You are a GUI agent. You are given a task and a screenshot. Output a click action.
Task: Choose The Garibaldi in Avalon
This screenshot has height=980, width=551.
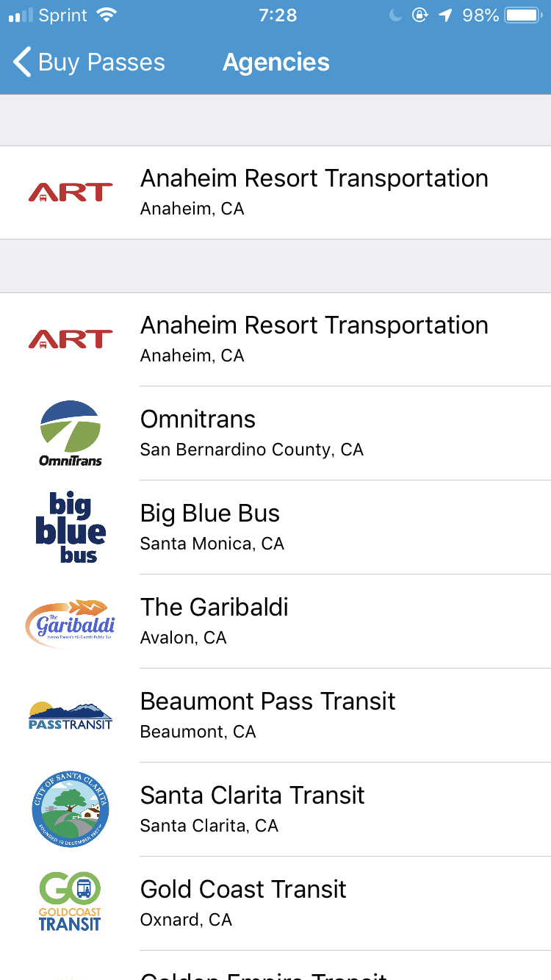point(275,621)
